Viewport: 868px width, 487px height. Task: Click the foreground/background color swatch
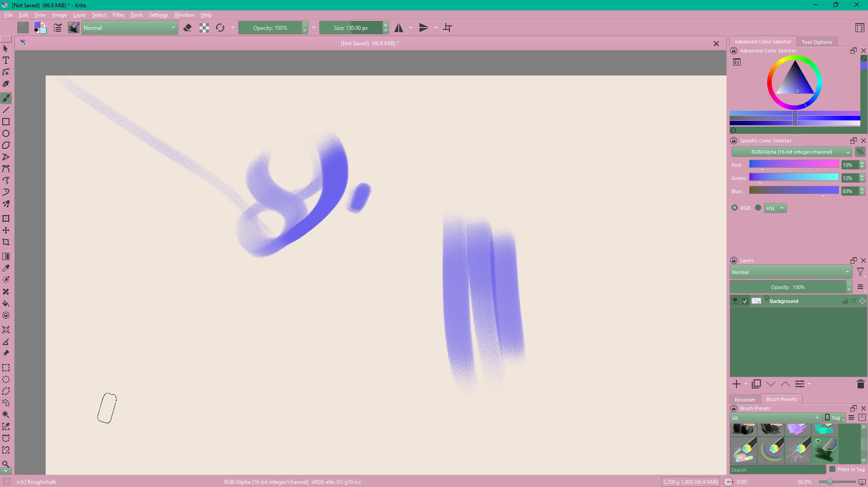point(40,28)
